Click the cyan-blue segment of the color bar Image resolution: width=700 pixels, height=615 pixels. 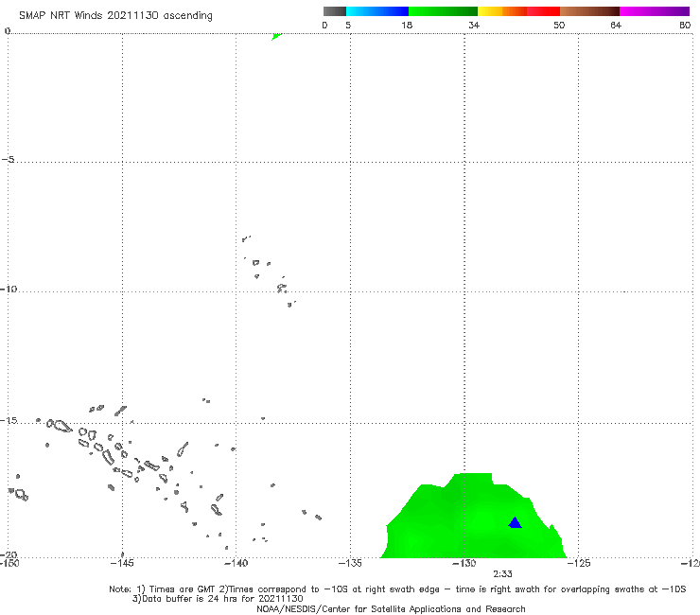coord(377,11)
